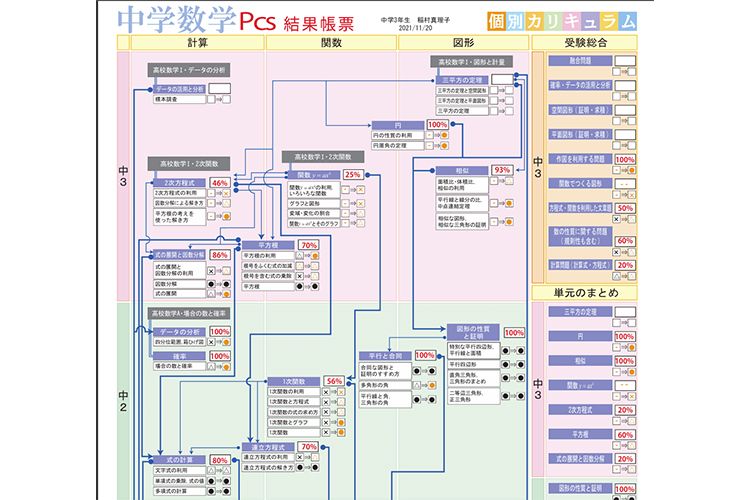Click the 個別カリキュラム colorful logo

tap(562, 22)
